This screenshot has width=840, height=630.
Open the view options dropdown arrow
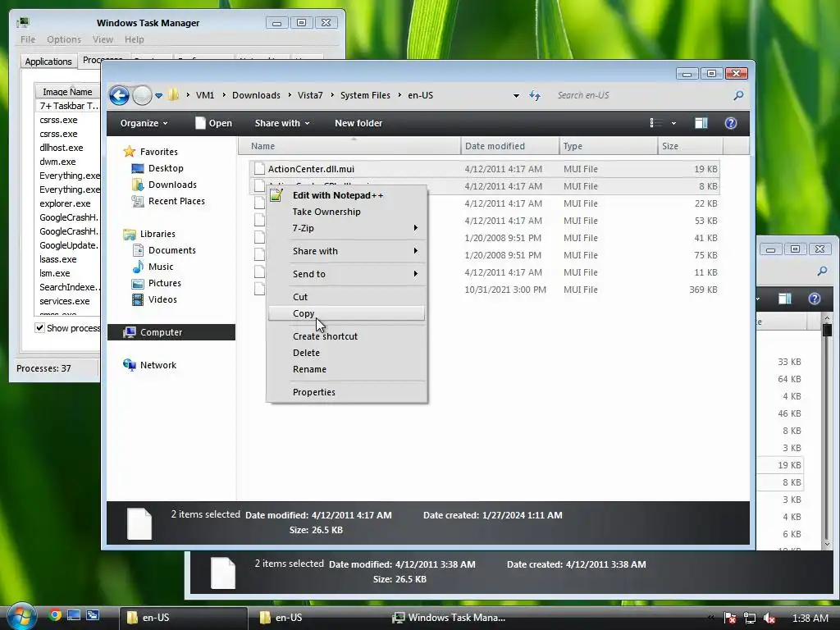pyautogui.click(x=673, y=123)
